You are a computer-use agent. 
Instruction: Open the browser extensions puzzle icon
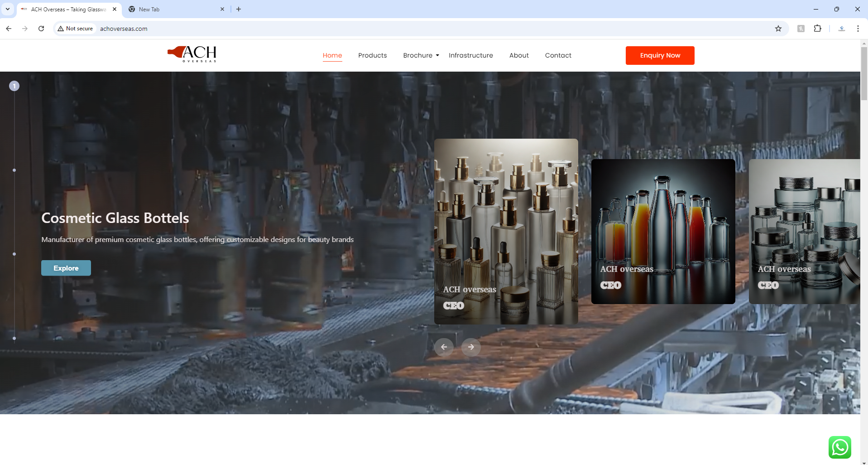click(x=817, y=29)
